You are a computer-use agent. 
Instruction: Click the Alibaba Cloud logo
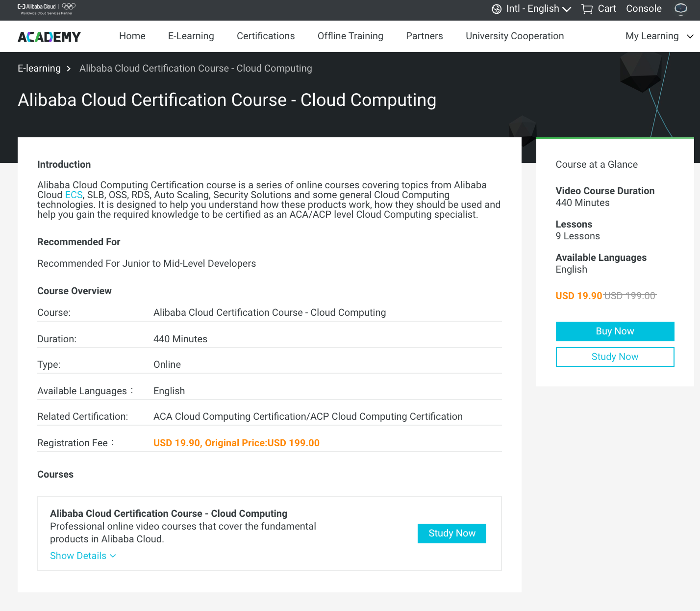(x=47, y=9)
